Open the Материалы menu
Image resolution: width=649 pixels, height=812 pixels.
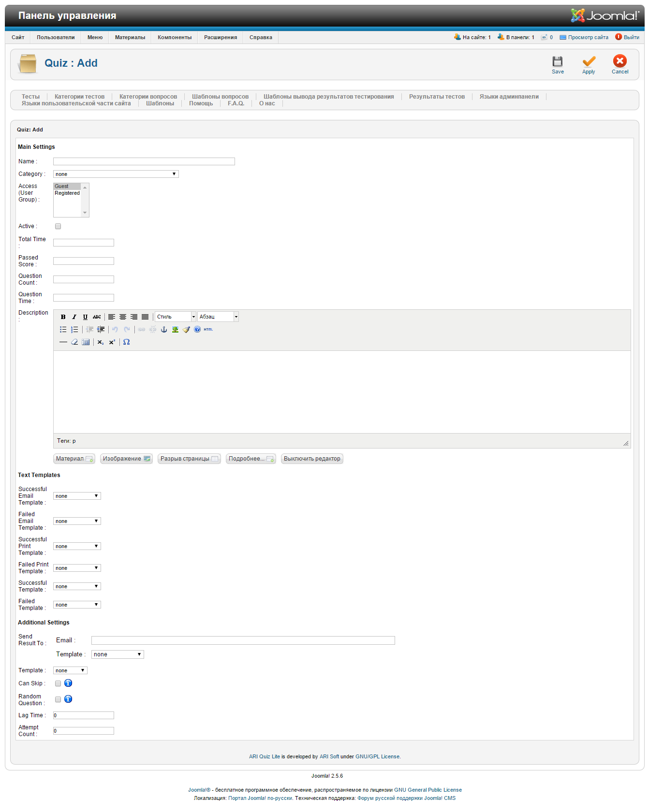click(130, 37)
